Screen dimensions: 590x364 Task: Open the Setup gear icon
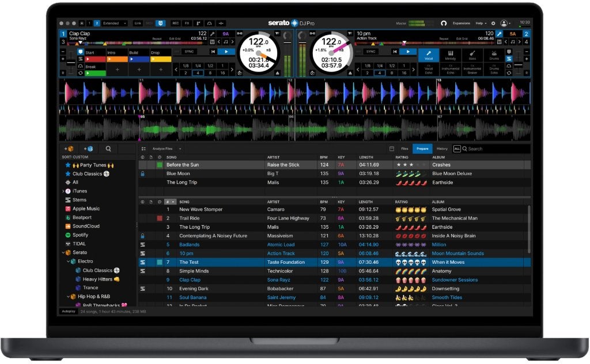pos(493,23)
